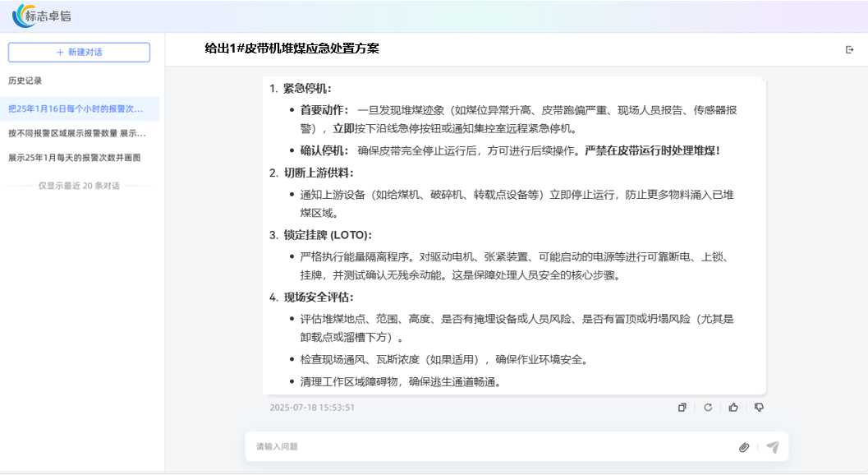The height and width of the screenshot is (475, 868).
Task: Click the 历史记录 section label
Action: click(25, 81)
